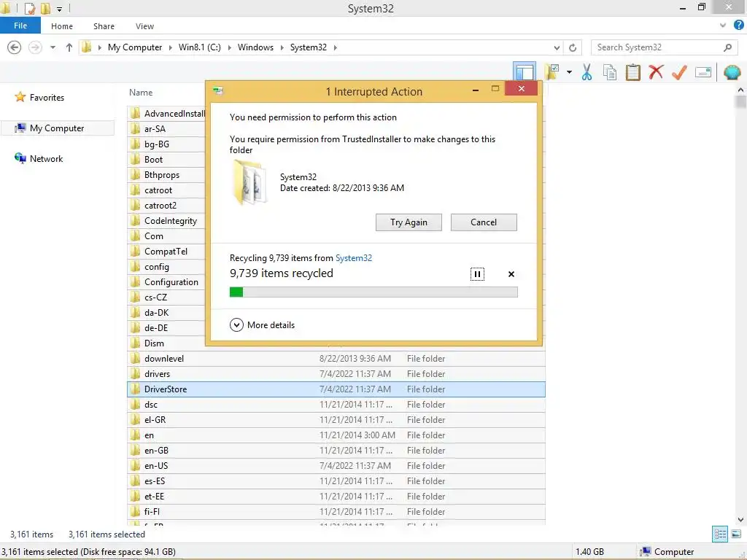
Task: Click the Forward arrow navigation button
Action: pos(35,47)
